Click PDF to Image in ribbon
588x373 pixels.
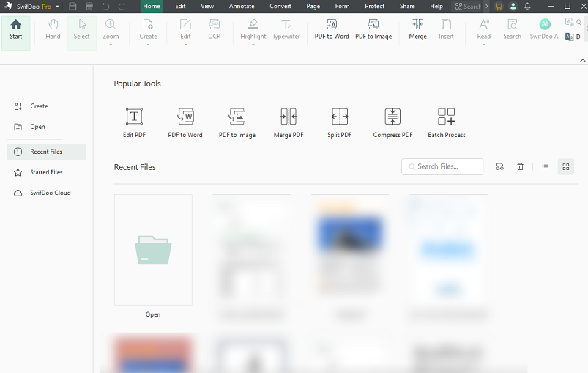click(x=373, y=29)
